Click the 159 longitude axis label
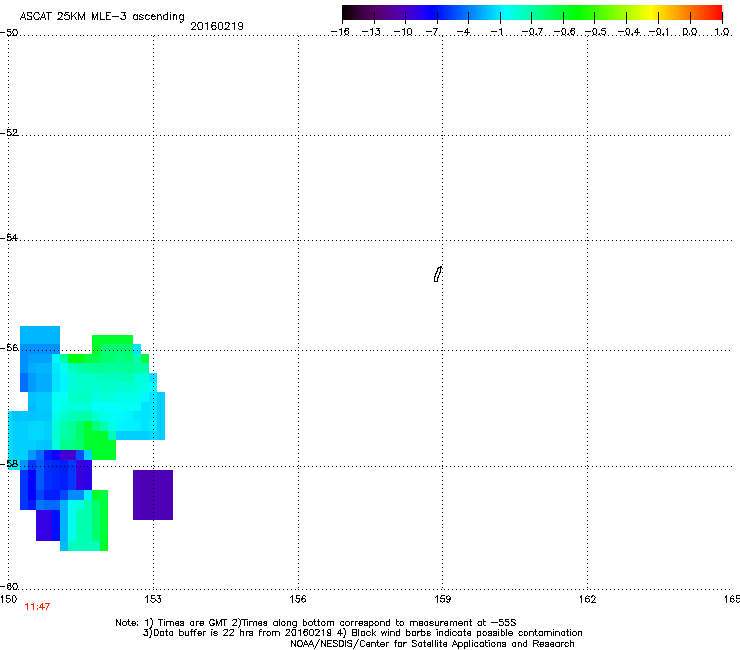740x650 pixels. pyautogui.click(x=442, y=599)
